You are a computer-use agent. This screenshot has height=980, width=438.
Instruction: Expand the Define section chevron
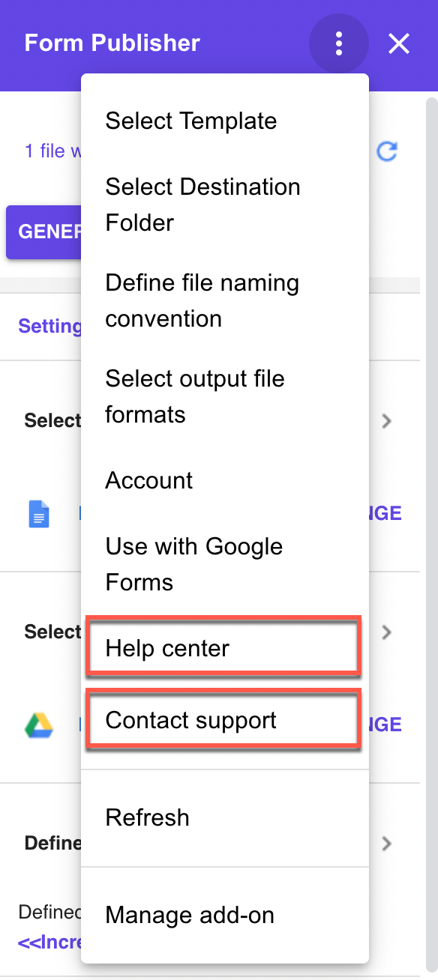click(387, 844)
